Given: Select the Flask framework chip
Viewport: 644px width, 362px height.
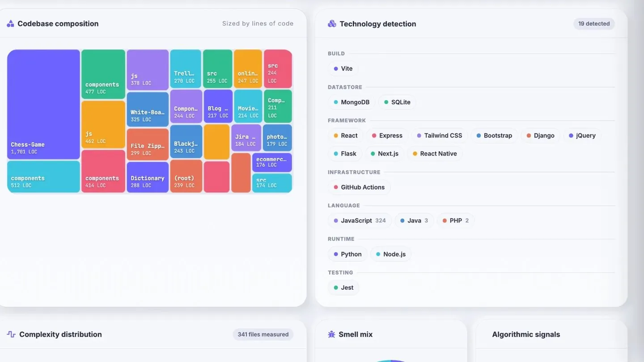Looking at the screenshot, I should [345, 154].
